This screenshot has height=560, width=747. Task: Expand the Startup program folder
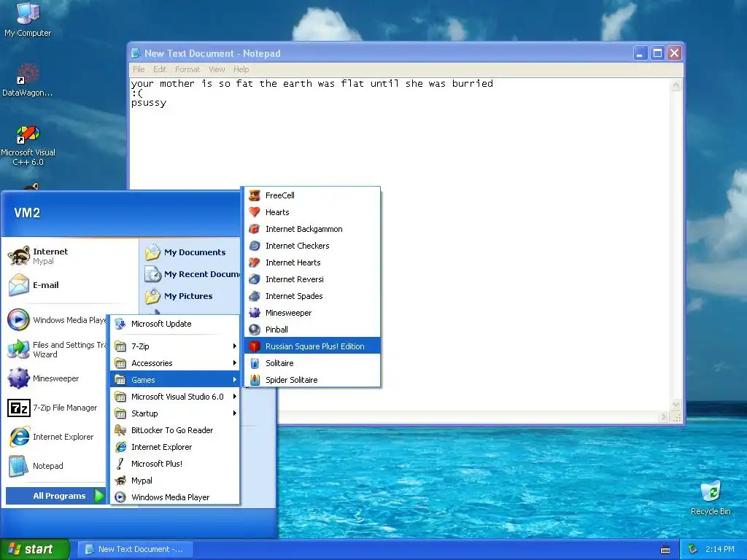175,413
